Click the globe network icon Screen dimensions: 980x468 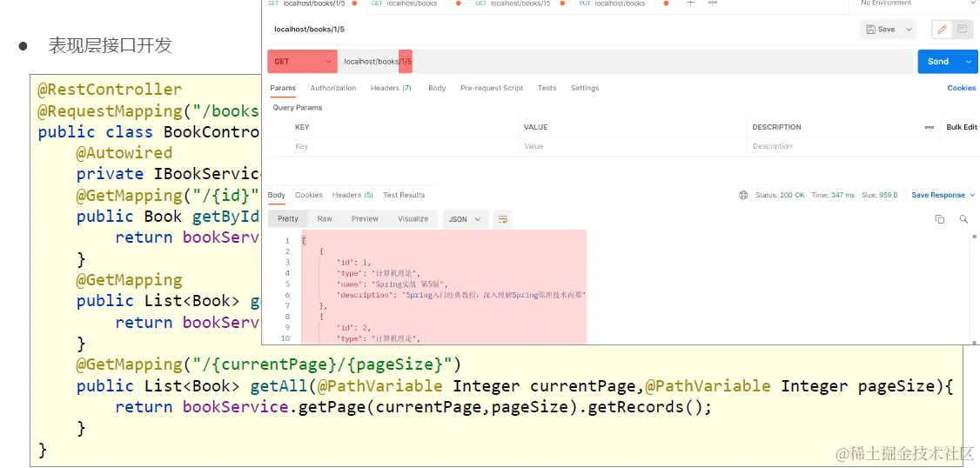(x=743, y=195)
